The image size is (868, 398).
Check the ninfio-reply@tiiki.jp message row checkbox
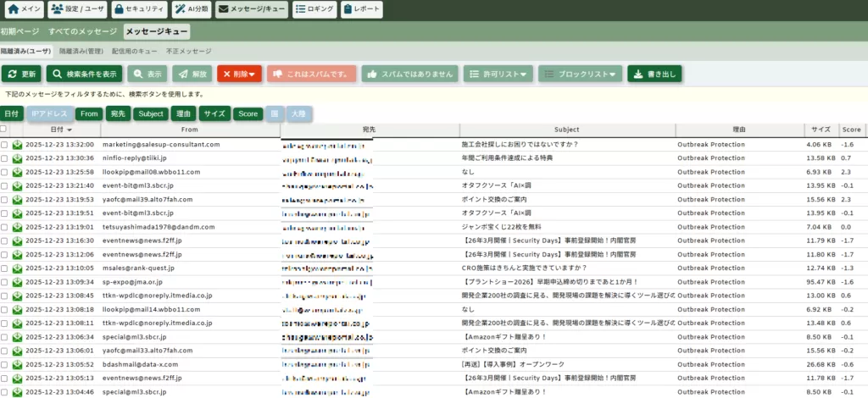click(4, 158)
